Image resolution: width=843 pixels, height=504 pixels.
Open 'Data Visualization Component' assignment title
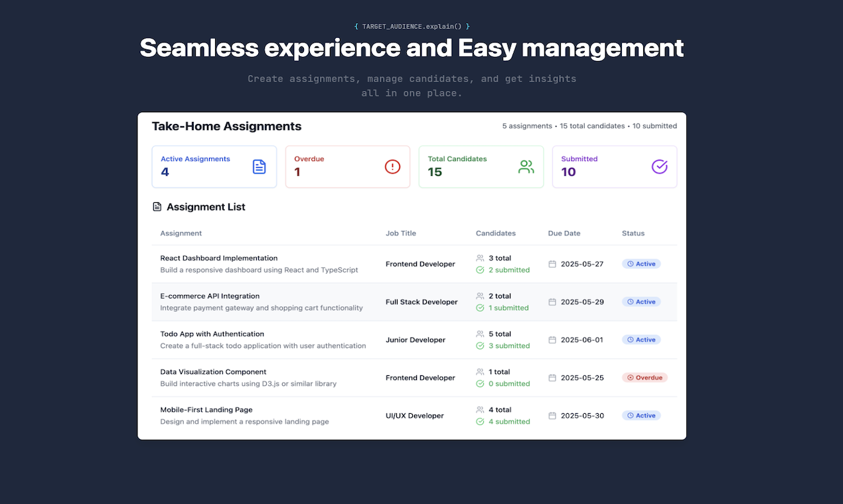(213, 372)
